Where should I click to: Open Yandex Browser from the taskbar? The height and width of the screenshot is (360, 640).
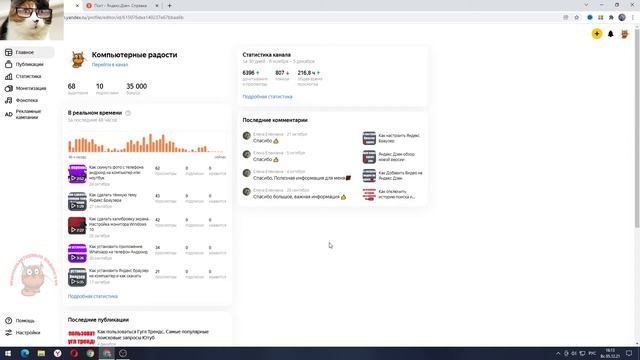[x=58, y=353]
